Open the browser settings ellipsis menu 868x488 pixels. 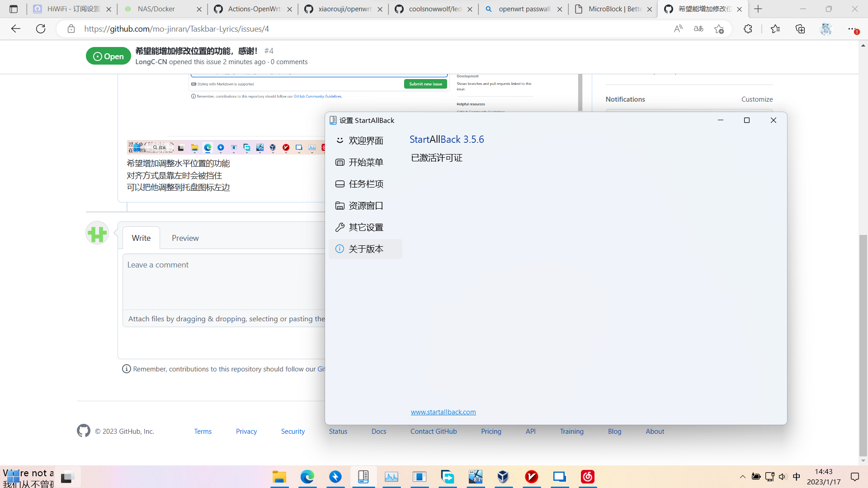[854, 28]
